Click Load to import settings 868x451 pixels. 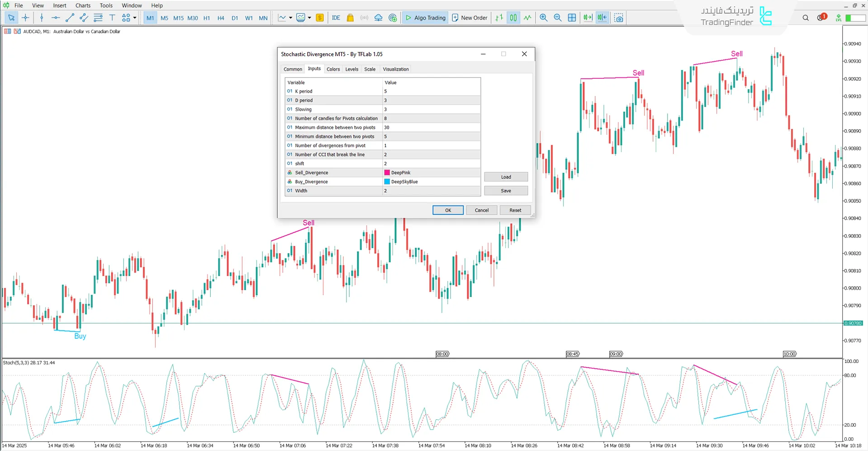pyautogui.click(x=505, y=177)
